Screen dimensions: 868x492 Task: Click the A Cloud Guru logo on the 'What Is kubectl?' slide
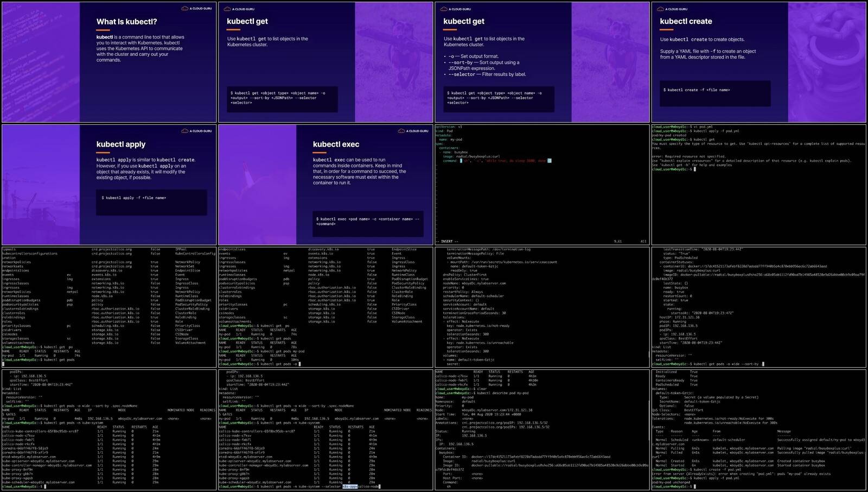click(196, 9)
